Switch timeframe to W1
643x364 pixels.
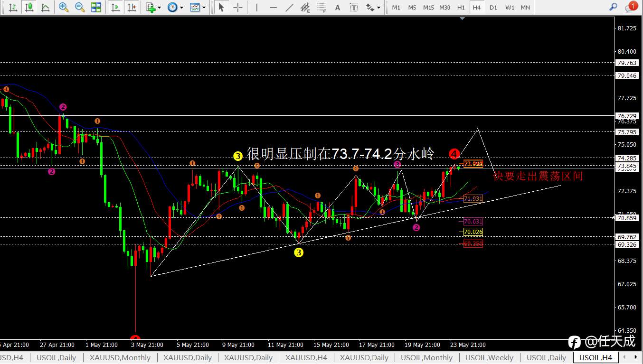coord(510,8)
